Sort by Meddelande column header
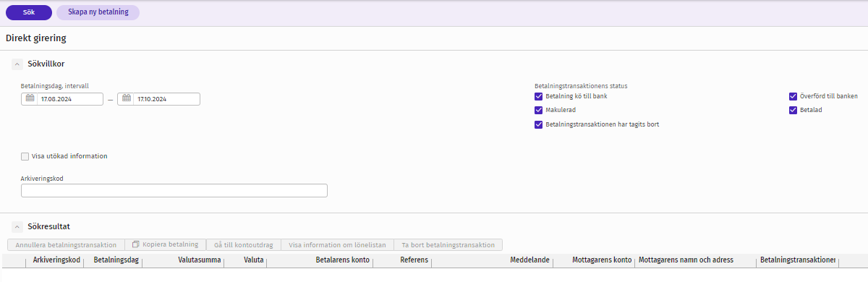The width and height of the screenshot is (868, 282). pos(529,260)
